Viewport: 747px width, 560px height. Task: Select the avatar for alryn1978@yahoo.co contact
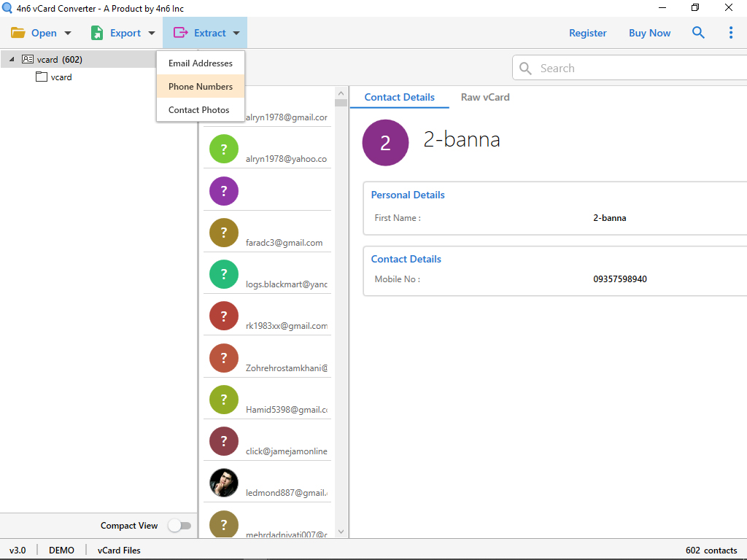tap(224, 149)
